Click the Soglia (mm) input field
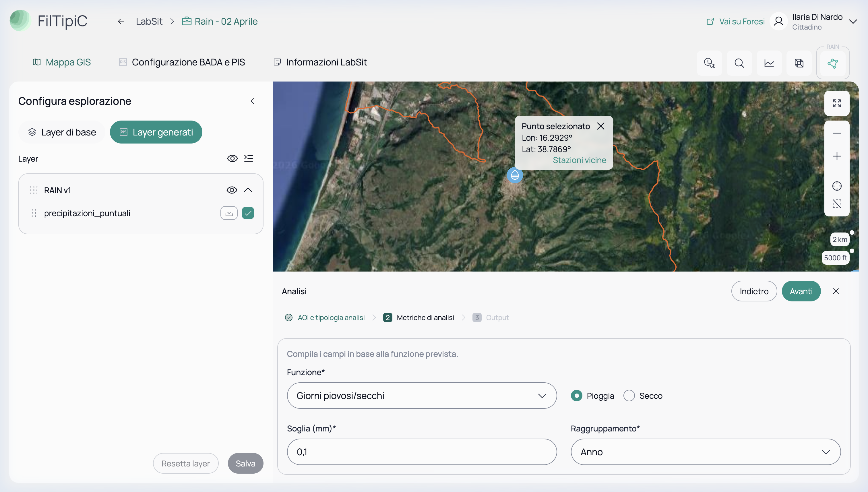Viewport: 868px width, 492px height. pyautogui.click(x=422, y=452)
